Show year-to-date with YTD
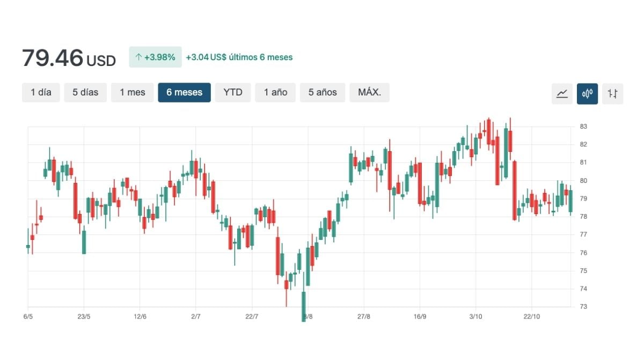 [x=233, y=92]
